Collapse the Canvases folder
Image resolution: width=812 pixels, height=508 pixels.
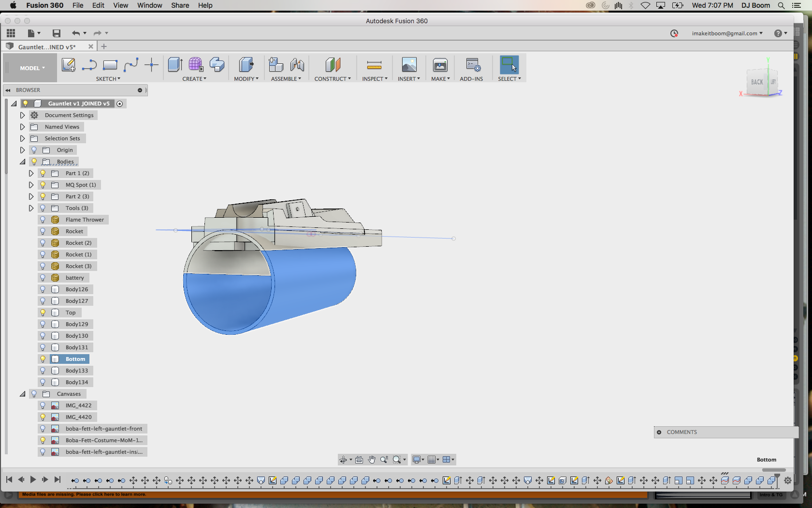pos(22,394)
